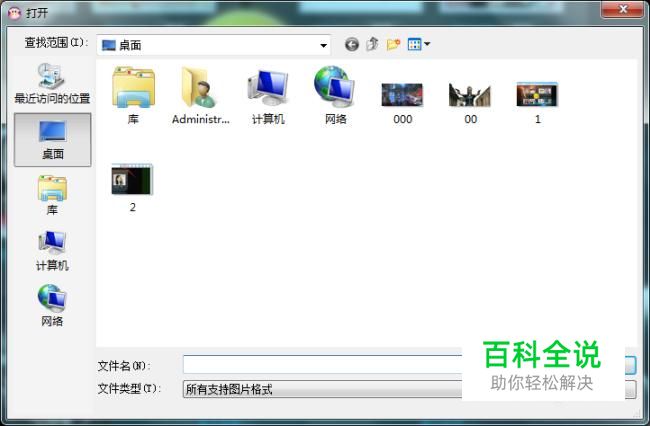650x426 pixels.
Task: Click the app icon in title bar
Action: 14,13
